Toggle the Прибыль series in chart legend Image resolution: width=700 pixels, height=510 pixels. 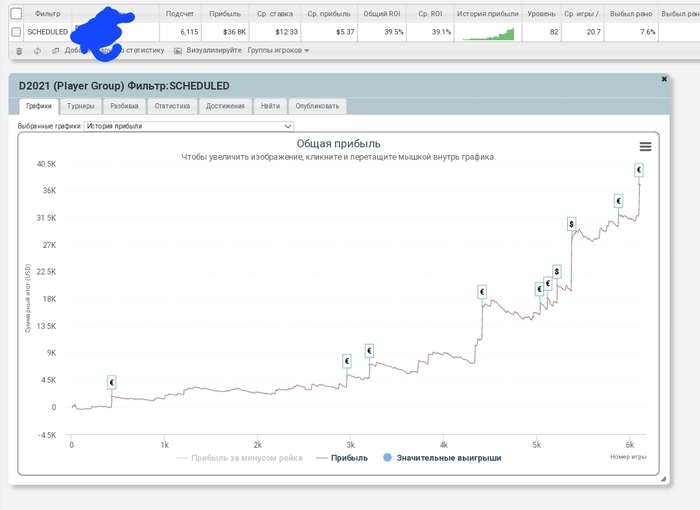[x=342, y=458]
